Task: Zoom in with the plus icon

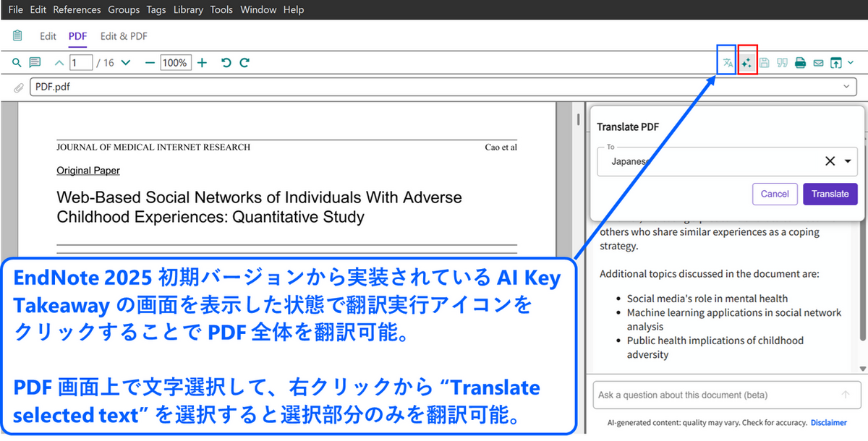Action: click(x=202, y=63)
